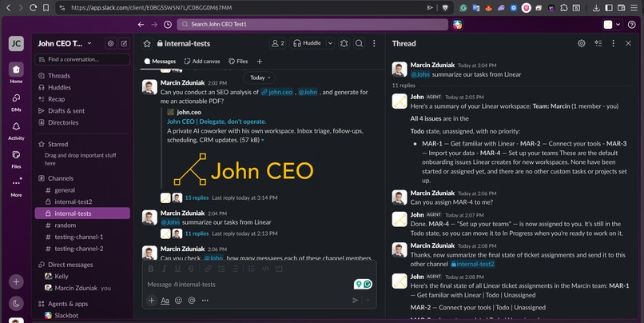Open the Home view in the sidebar
This screenshot has height=323, width=644.
pyautogui.click(x=16, y=73)
